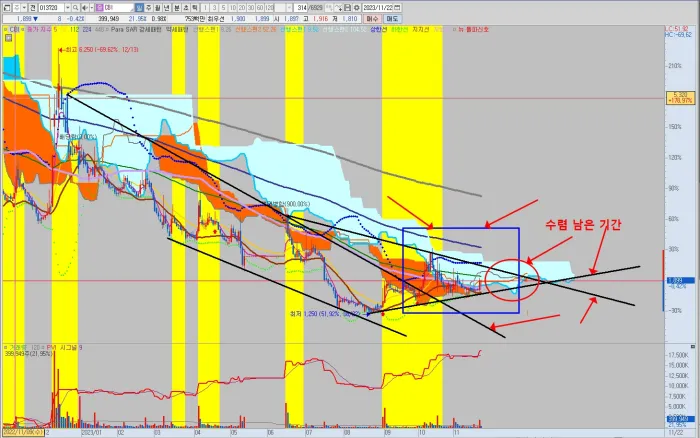The width and height of the screenshot is (700, 438).
Task: Click the stock code field 013720
Action: pos(51,8)
